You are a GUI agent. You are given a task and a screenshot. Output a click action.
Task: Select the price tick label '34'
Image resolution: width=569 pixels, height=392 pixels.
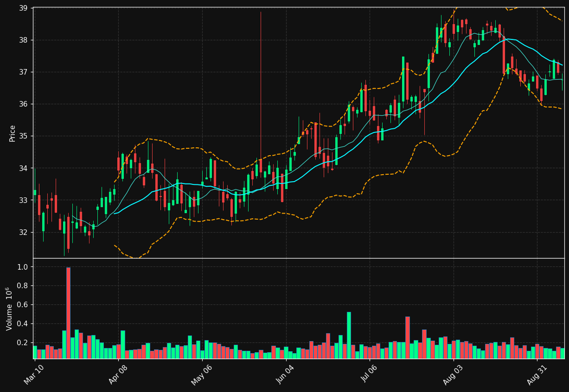23,168
